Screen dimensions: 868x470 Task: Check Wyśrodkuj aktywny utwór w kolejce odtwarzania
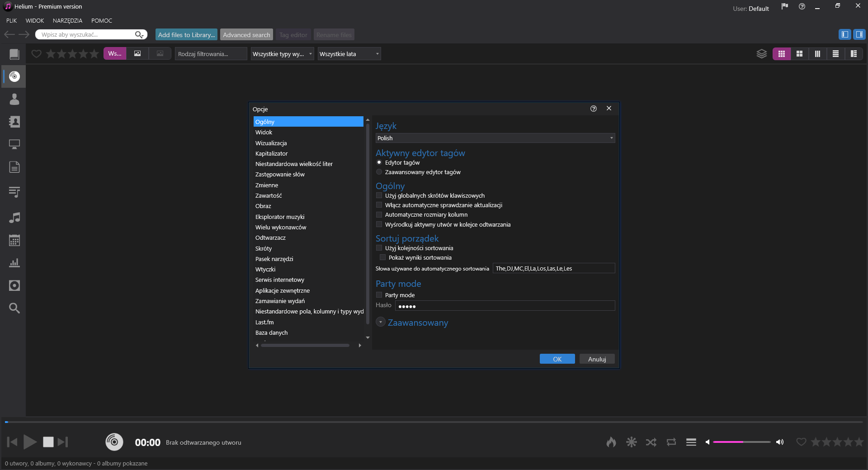379,224
